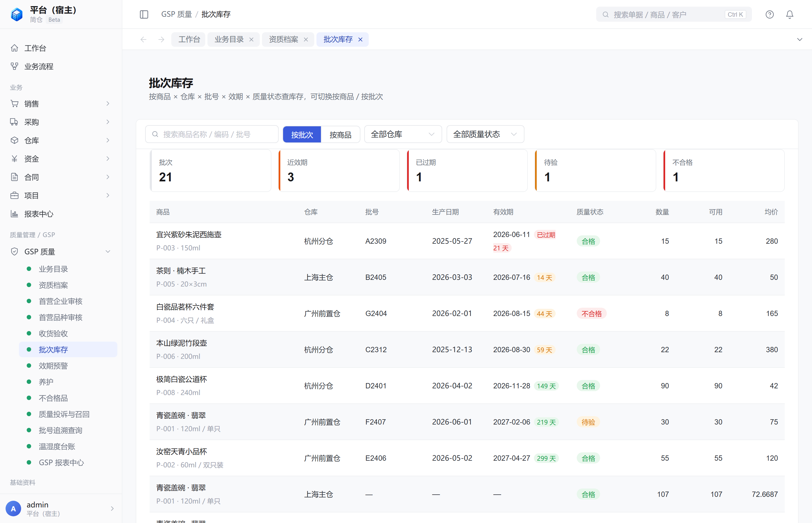
Task: Click the 工作台 home icon in sidebar
Action: [x=14, y=48]
